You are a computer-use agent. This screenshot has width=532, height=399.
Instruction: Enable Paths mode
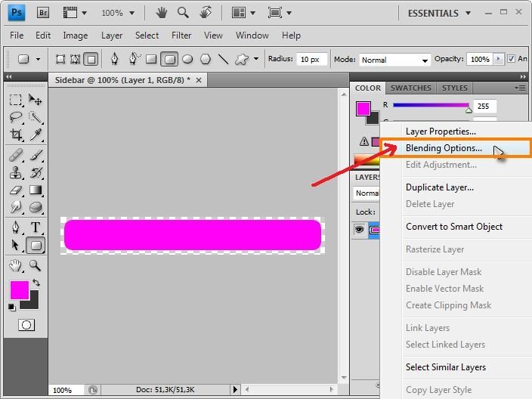pyautogui.click(x=75, y=60)
